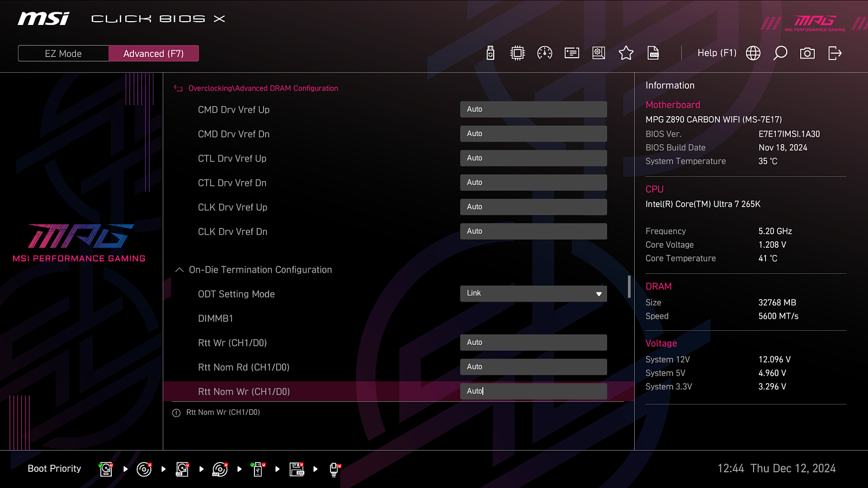Click the CPU frequency value 5.20 GHz
The height and width of the screenshot is (488, 868).
[x=775, y=231]
